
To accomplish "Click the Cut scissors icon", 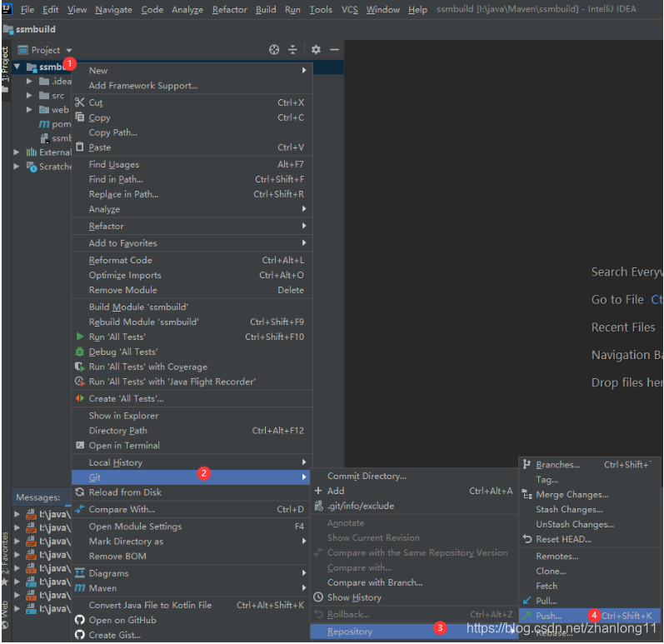I will tap(80, 102).
